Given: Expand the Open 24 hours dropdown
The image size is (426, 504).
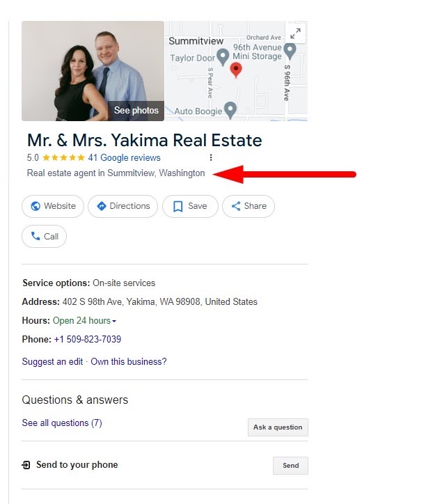Looking at the screenshot, I should point(84,320).
